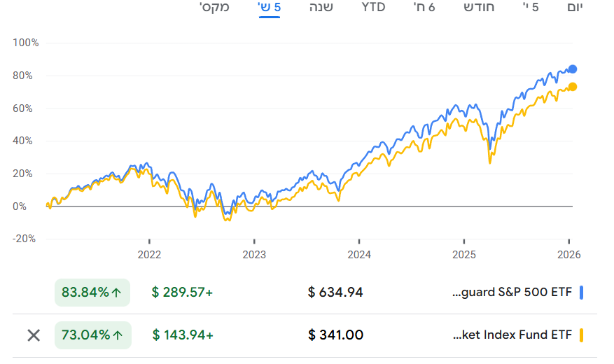Select the YTD range tab

click(x=373, y=8)
